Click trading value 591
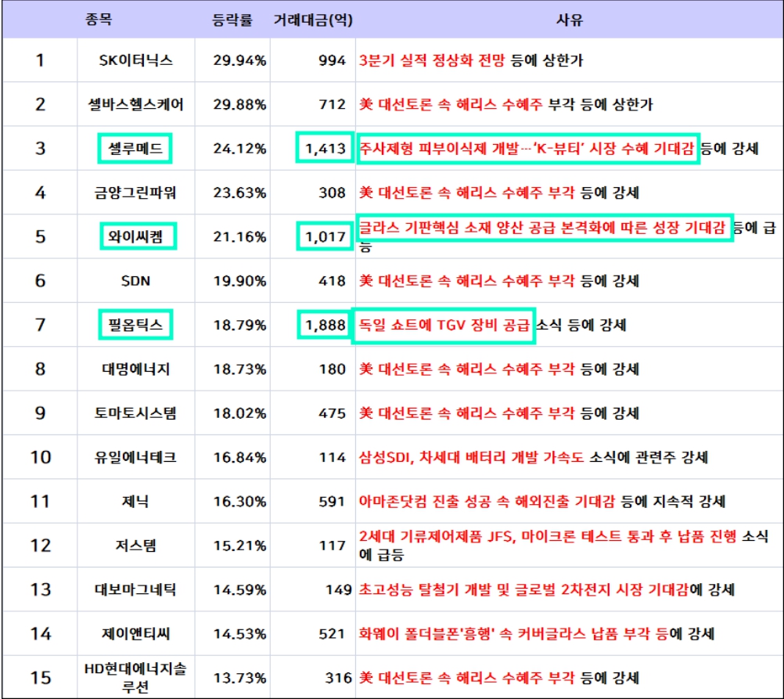 (332, 502)
